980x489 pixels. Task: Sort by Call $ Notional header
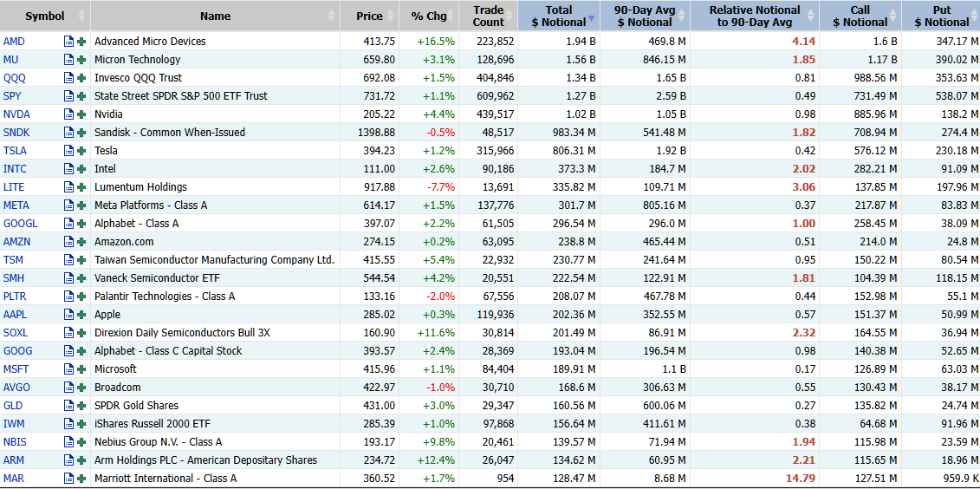(860, 16)
